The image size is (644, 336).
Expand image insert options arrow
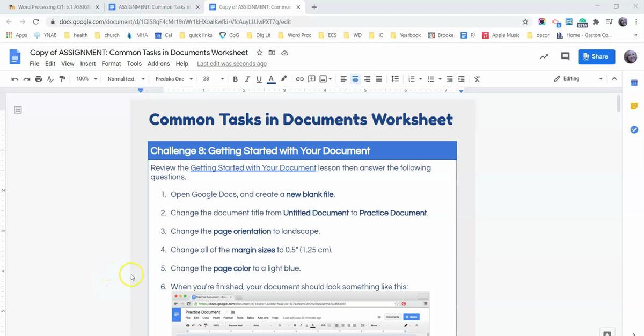pos(330,79)
